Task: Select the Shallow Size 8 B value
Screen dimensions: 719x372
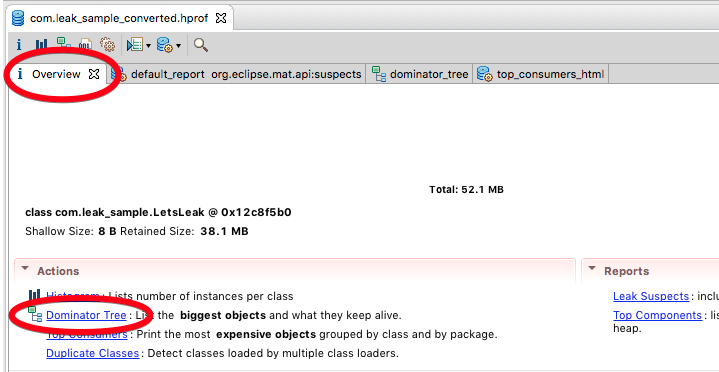Action: (x=107, y=231)
